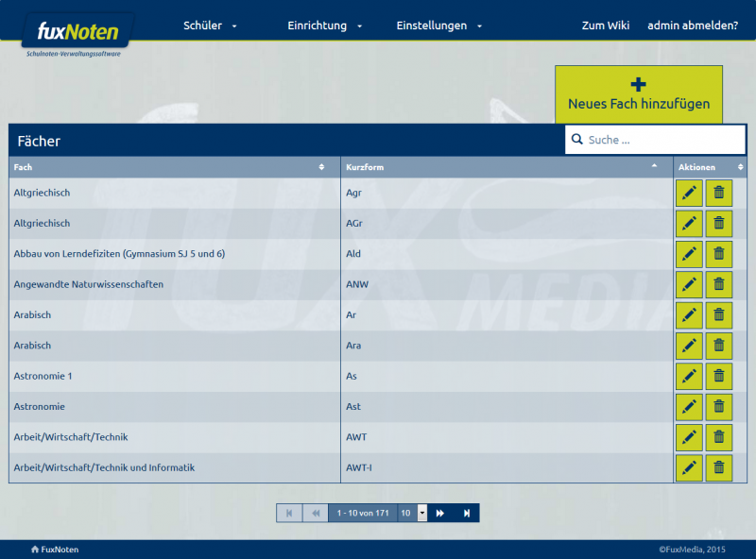Sort table by Kurzform column
The width and height of the screenshot is (756, 559).
coord(507,167)
